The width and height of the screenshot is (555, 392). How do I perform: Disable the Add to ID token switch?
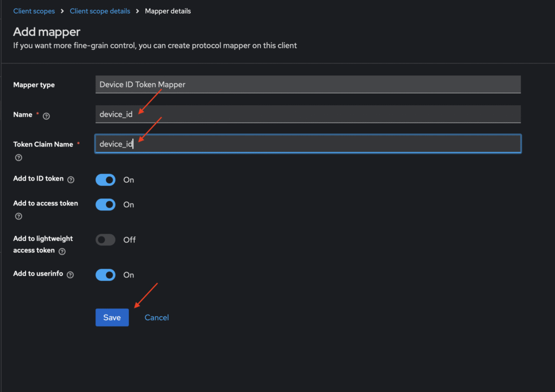tap(105, 179)
